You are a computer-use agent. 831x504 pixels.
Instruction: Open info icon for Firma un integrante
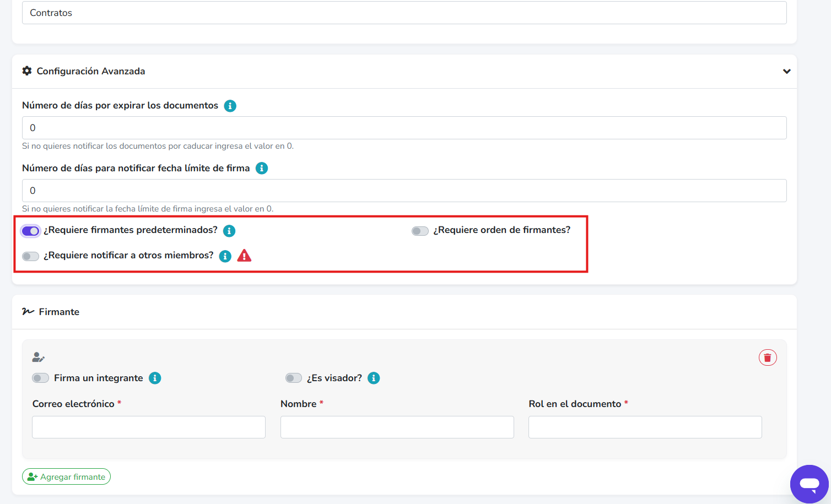pos(155,378)
